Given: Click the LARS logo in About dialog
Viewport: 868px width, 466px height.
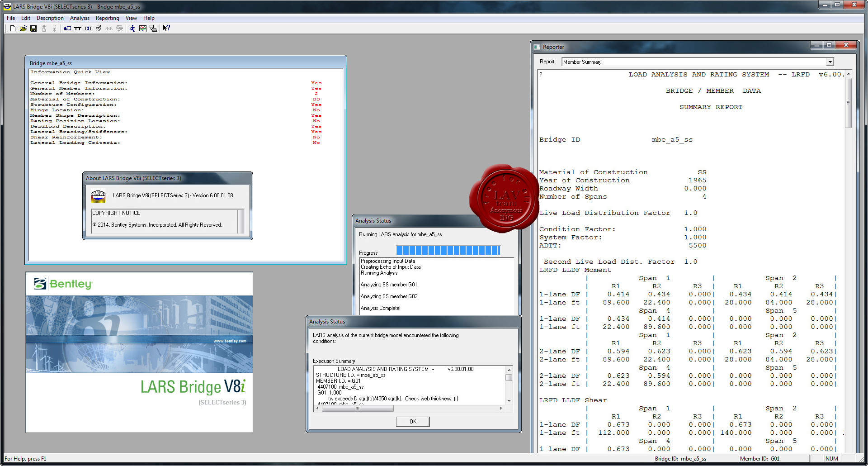Looking at the screenshot, I should pos(98,196).
